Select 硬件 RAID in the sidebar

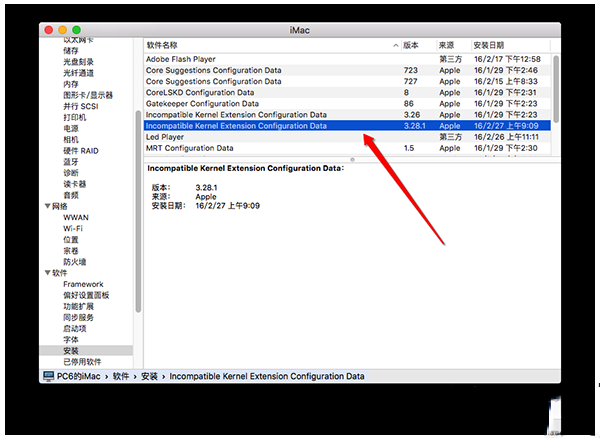81,150
